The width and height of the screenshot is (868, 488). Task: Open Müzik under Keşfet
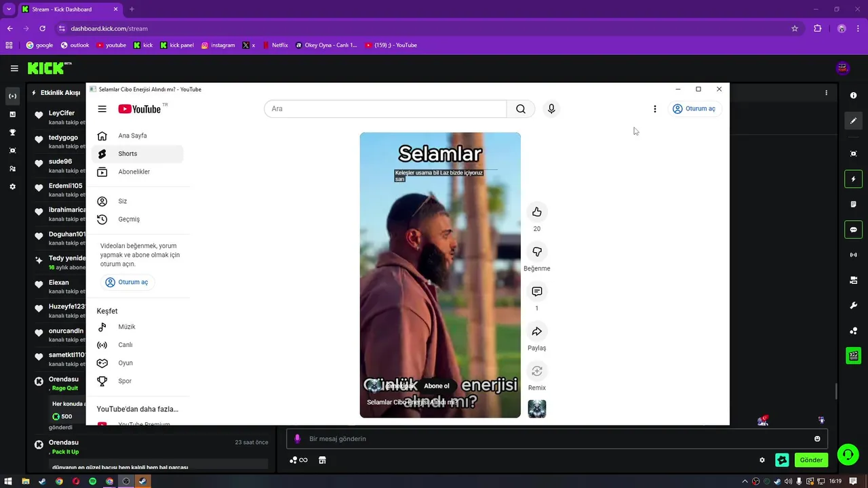138,327
